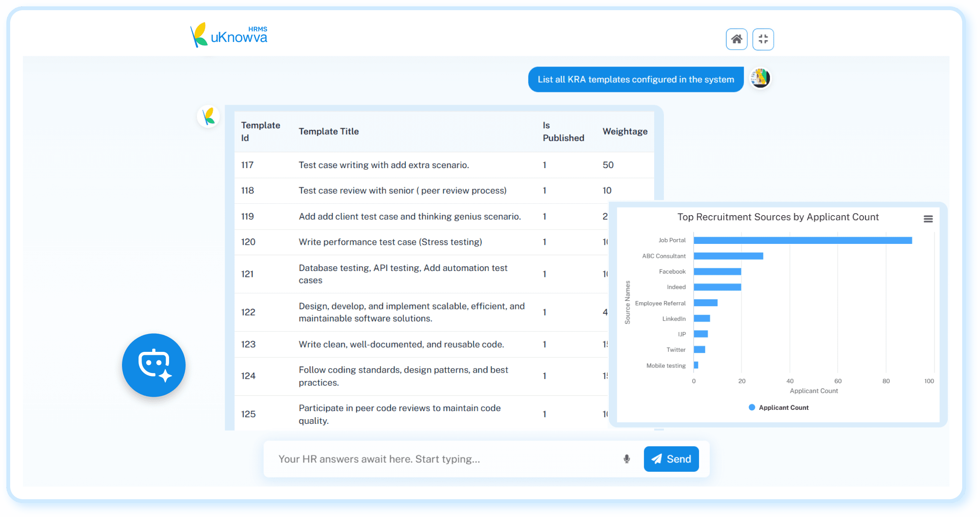Select row for template 122
This screenshot has height=517, width=980.
click(x=422, y=312)
